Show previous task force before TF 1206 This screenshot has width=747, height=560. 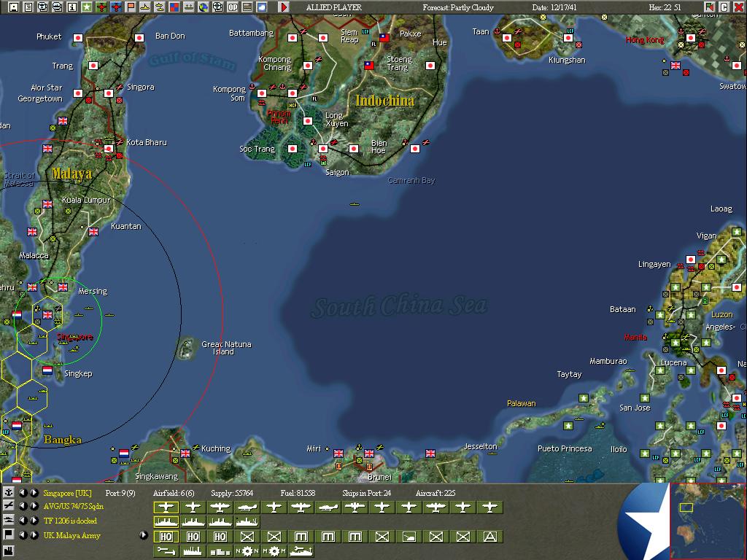[x=23, y=520]
